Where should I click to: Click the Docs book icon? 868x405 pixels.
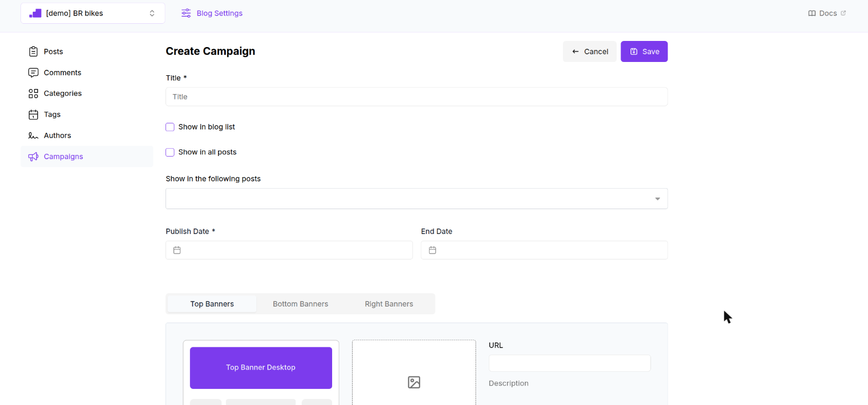(x=812, y=13)
